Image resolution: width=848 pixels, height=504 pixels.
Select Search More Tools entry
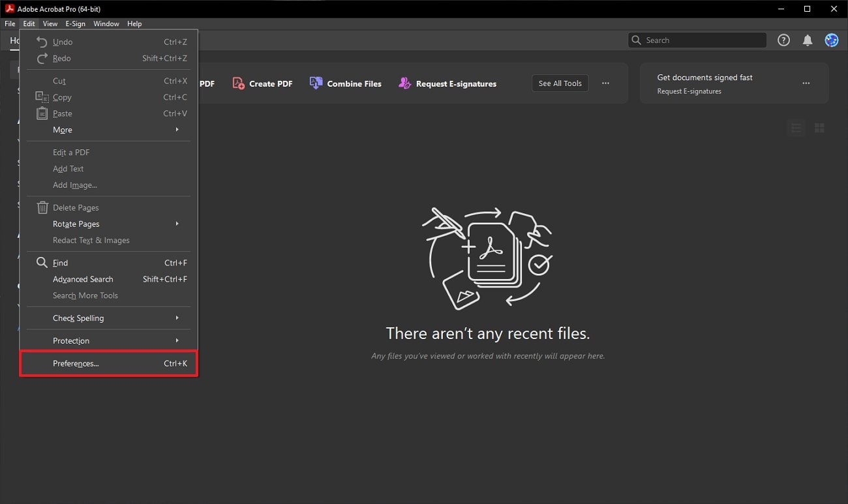pos(108,295)
